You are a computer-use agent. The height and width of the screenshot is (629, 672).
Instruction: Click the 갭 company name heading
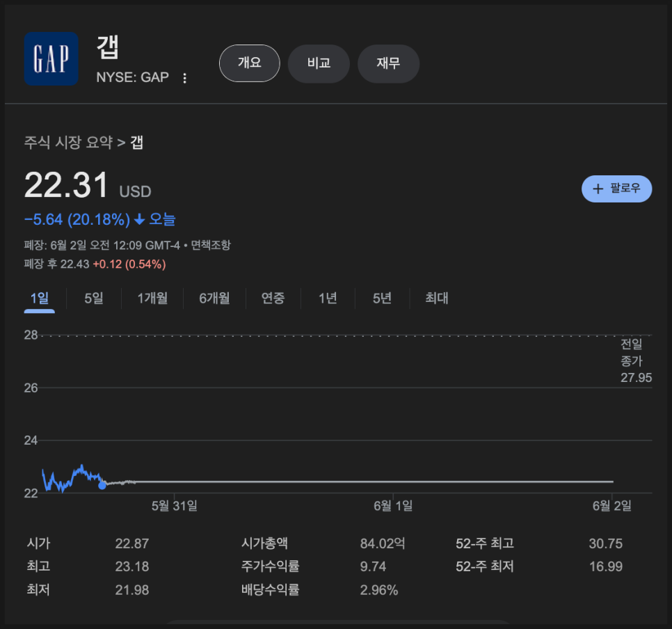coord(108,47)
